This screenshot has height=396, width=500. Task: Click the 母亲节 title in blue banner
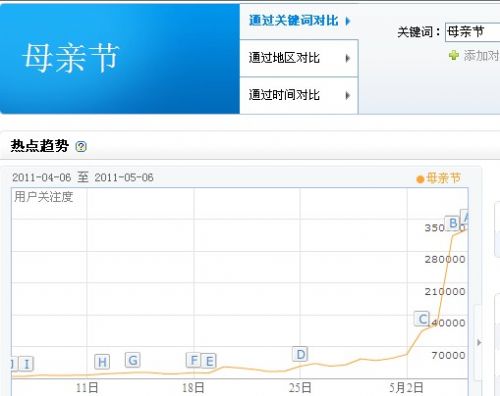point(71,59)
